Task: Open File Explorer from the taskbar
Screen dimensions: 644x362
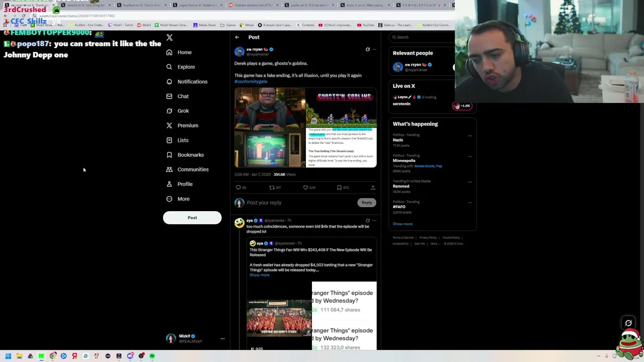Action: 19,356
